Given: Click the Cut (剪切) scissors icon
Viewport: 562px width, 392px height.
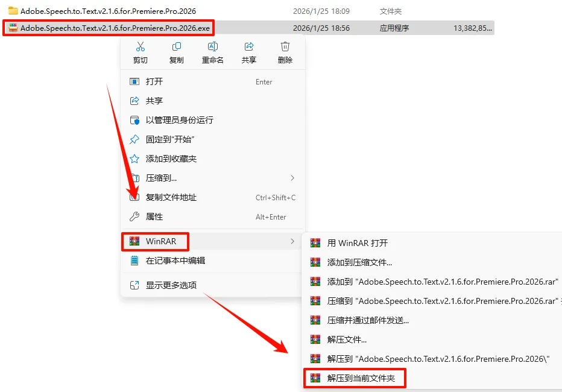Looking at the screenshot, I should pyautogui.click(x=140, y=46).
